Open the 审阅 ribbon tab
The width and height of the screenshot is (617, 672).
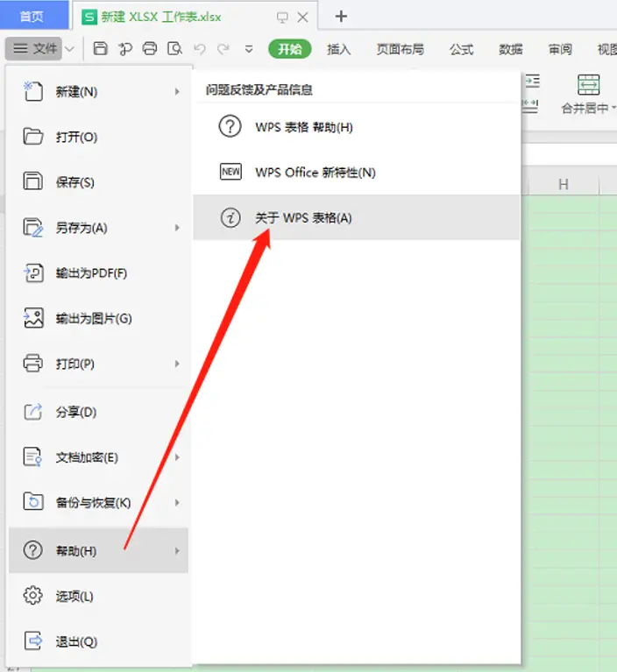pyautogui.click(x=560, y=49)
